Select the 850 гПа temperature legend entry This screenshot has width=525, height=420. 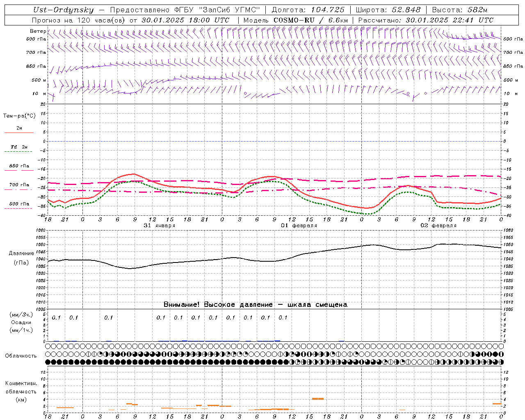[19, 166]
